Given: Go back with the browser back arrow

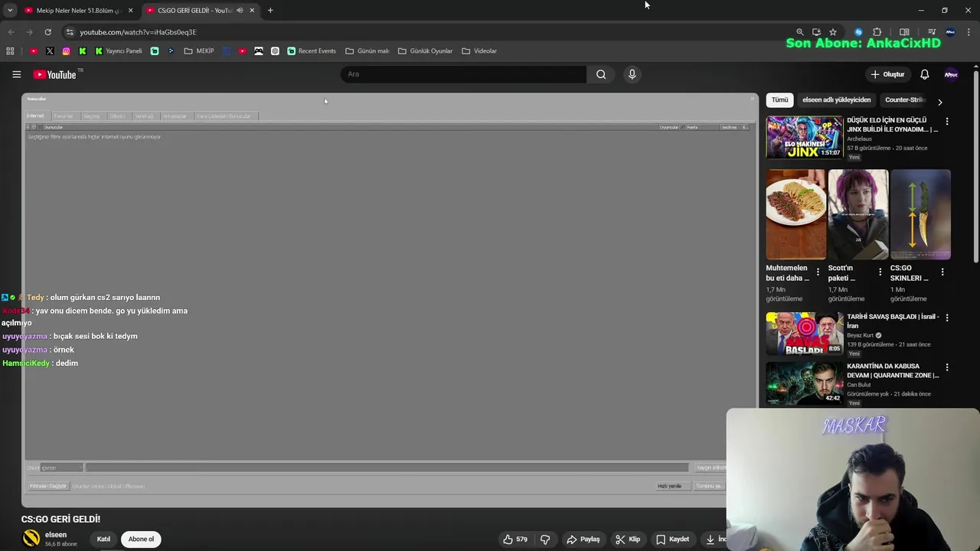Looking at the screenshot, I should (x=11, y=32).
